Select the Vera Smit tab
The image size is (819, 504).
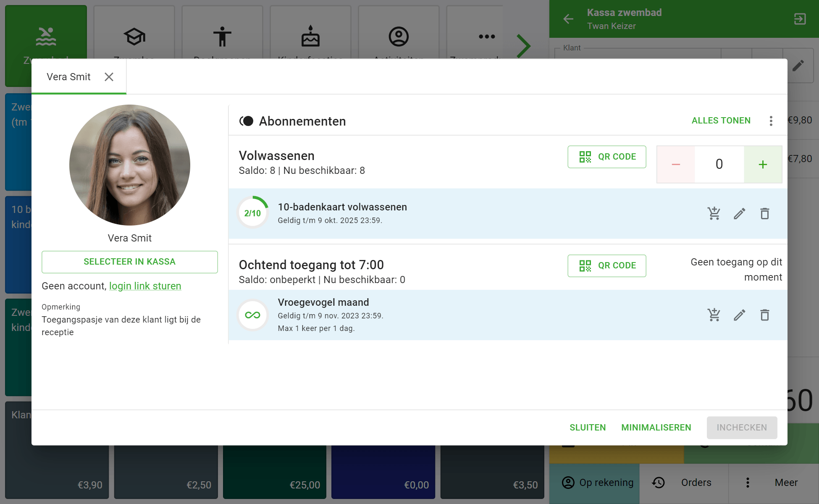coord(68,77)
